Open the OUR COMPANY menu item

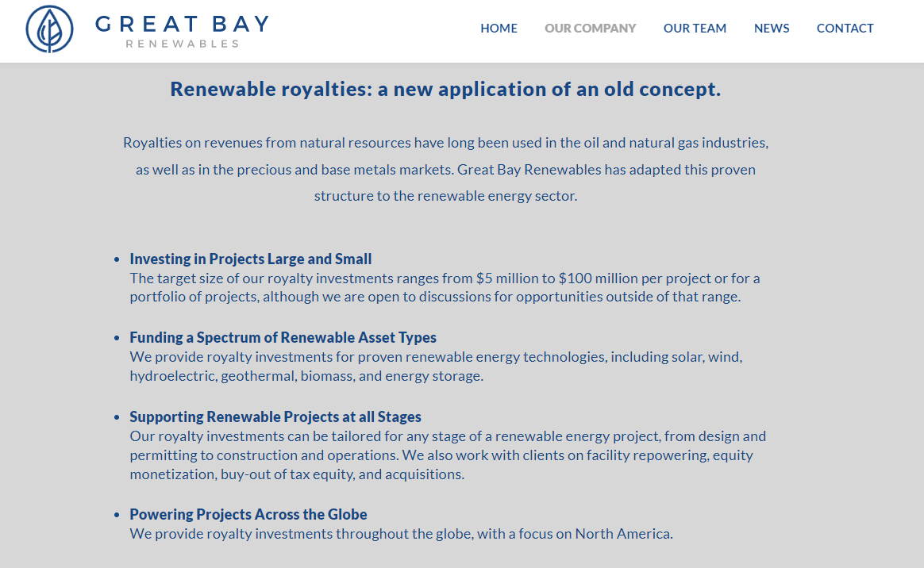pyautogui.click(x=590, y=29)
